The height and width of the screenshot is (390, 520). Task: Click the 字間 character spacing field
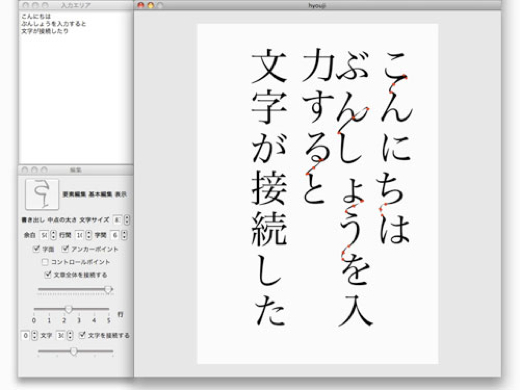(115, 235)
